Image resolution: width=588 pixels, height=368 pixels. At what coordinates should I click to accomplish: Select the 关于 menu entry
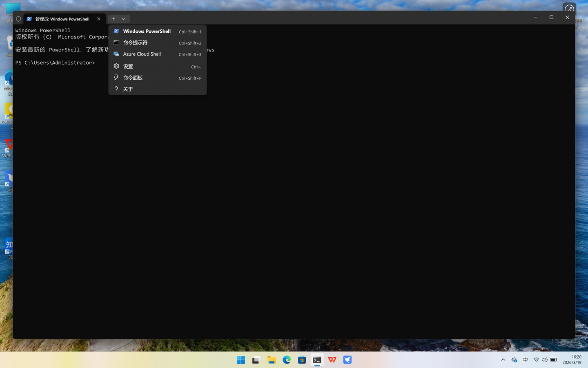coord(157,89)
